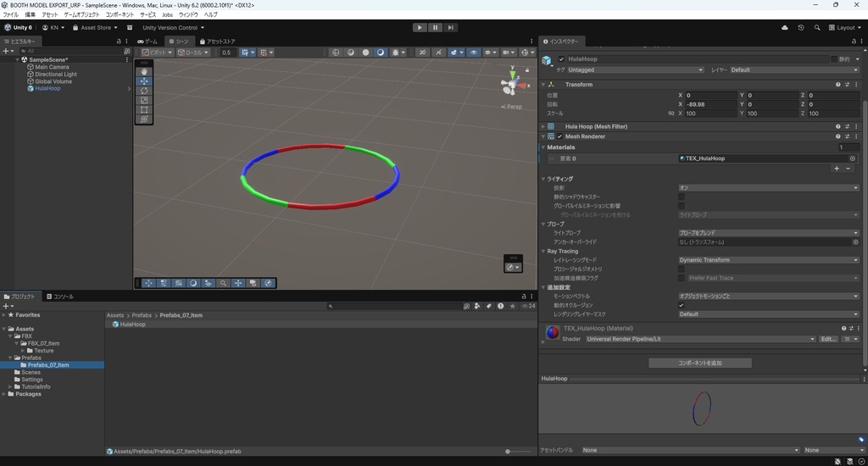Open the Asset Store button
Viewport: 868px width, 466px height.
coord(95,27)
